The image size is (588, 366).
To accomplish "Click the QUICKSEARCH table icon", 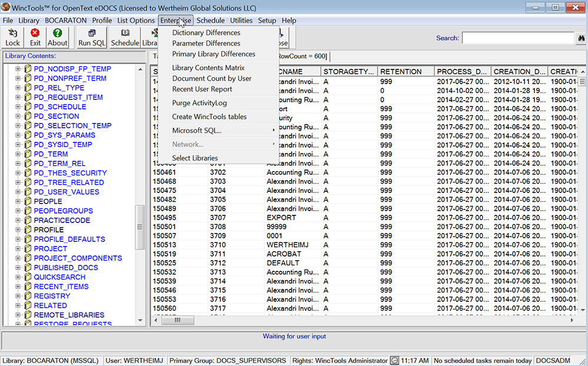I will click(28, 277).
